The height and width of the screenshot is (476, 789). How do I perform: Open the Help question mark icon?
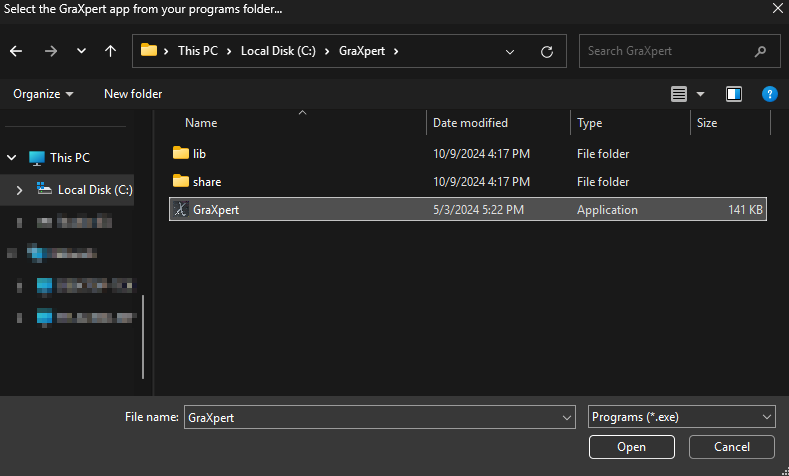769,94
